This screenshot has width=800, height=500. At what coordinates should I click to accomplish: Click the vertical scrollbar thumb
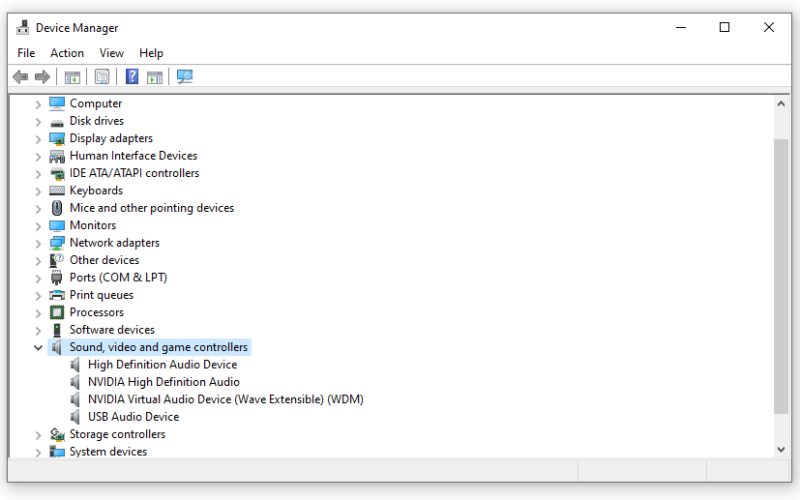pyautogui.click(x=781, y=277)
